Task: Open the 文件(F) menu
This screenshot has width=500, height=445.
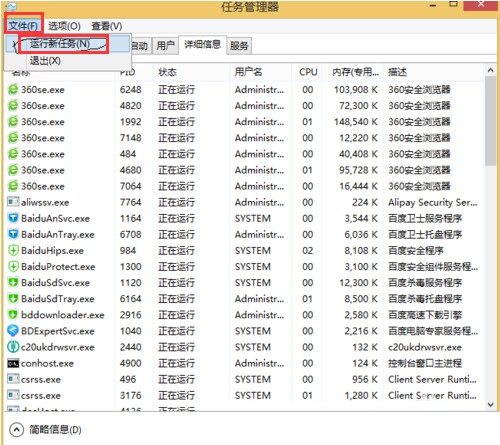Action: 23,26
